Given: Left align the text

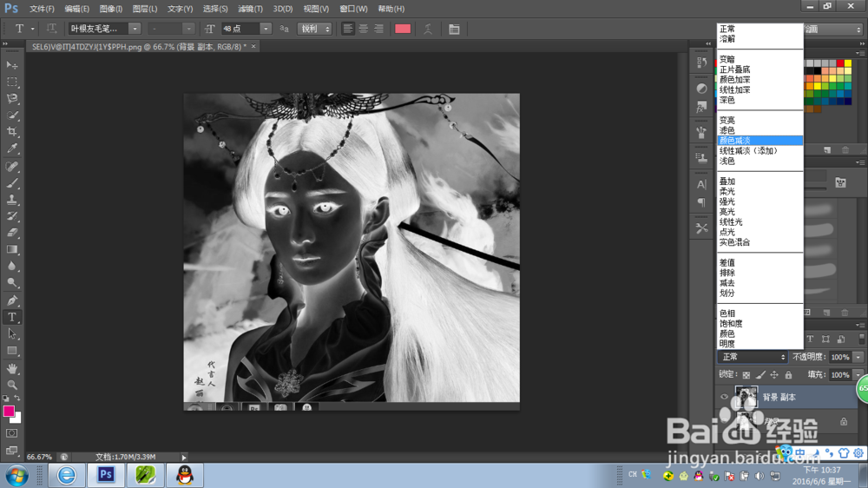Looking at the screenshot, I should pyautogui.click(x=348, y=29).
